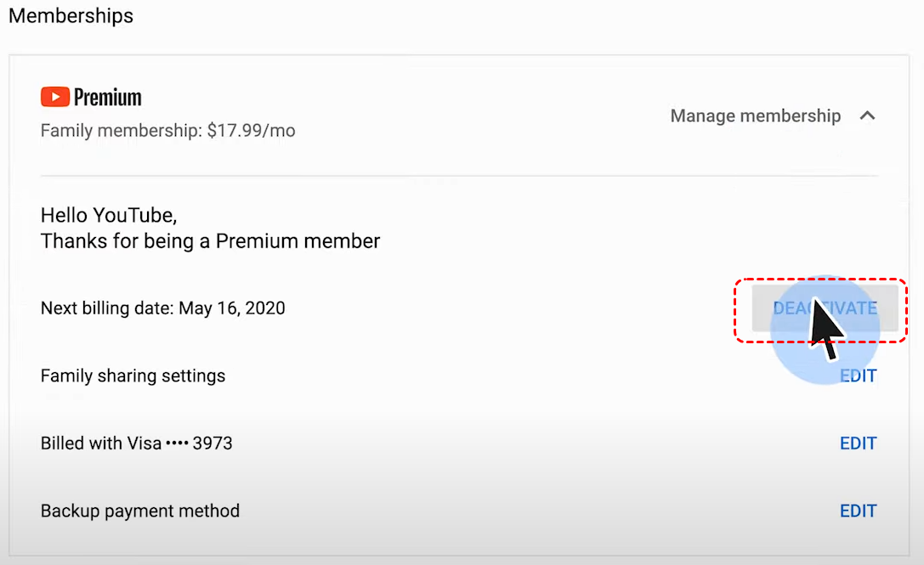Collapse the Manage membership chevron arrow
Screen dimensions: 924x565
coord(867,116)
